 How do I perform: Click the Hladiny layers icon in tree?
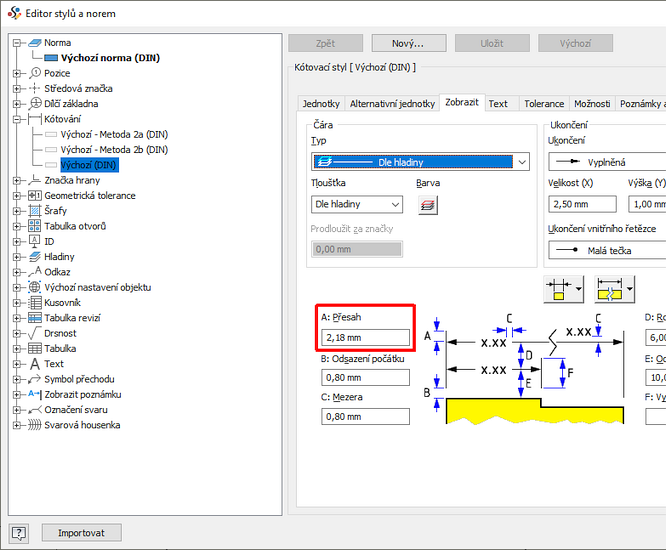click(35, 257)
